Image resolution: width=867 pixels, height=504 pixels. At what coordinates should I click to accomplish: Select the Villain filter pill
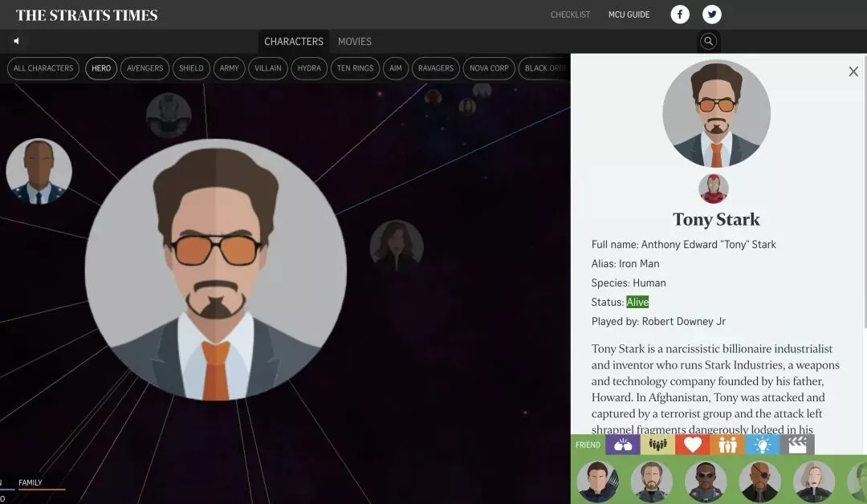pos(268,68)
